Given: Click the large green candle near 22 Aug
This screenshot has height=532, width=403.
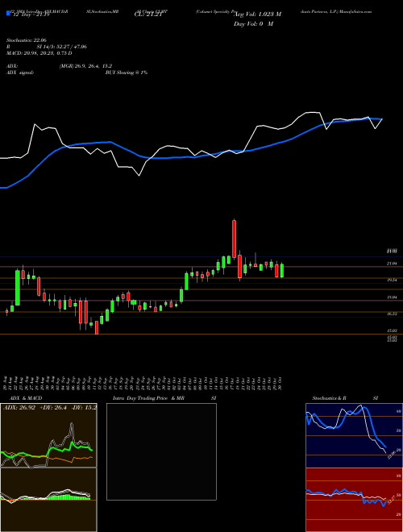Looking at the screenshot, I should tap(17, 288).
